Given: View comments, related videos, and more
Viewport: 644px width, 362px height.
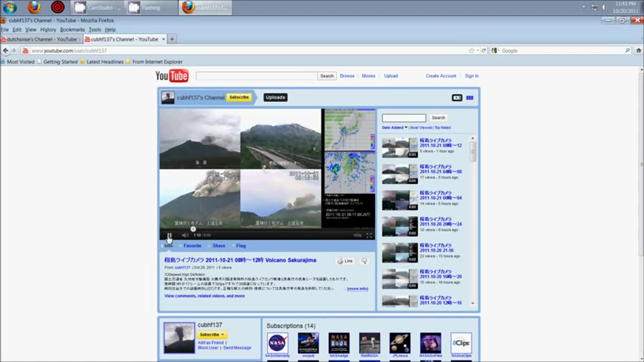Looking at the screenshot, I should pyautogui.click(x=204, y=296).
